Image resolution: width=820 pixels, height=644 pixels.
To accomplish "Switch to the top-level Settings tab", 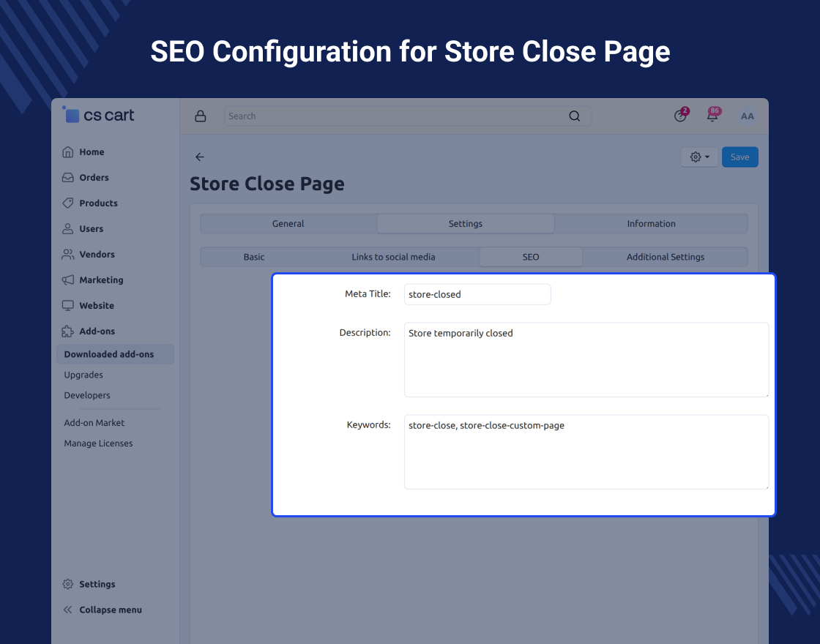I will pyautogui.click(x=466, y=224).
